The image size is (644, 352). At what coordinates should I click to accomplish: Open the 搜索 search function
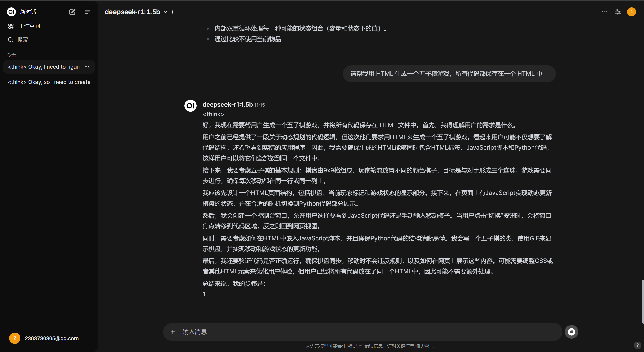[x=22, y=40]
